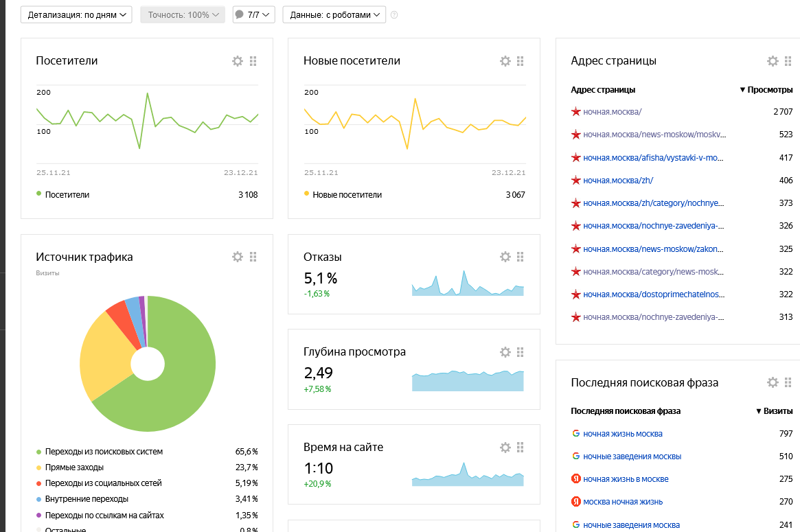Click Время на сайте value 1:10
This screenshot has width=800, height=532.
[x=319, y=468]
